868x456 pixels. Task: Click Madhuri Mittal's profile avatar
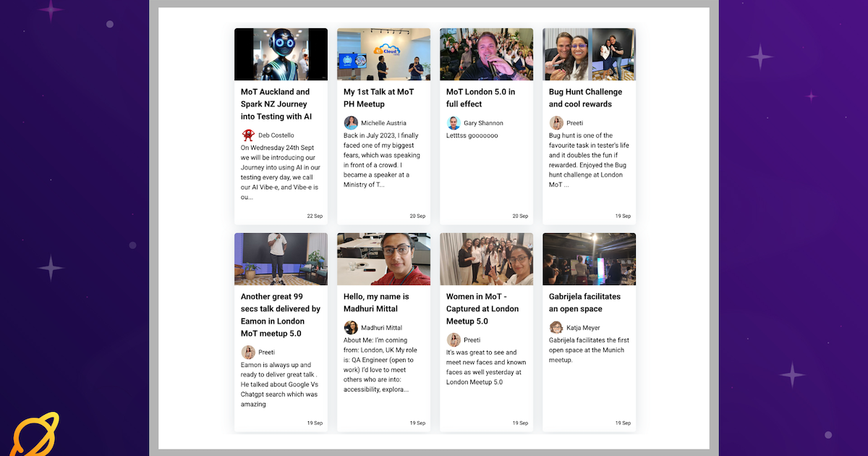point(351,328)
